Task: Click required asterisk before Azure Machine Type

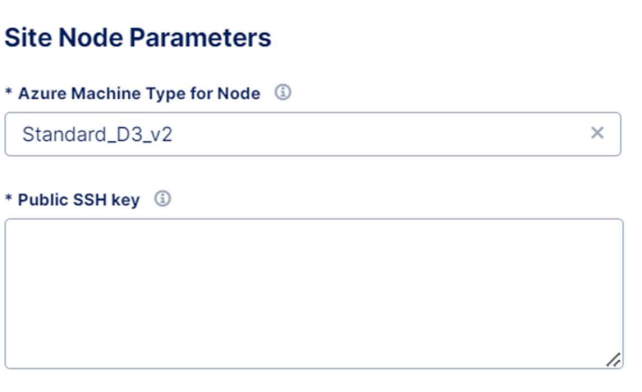Action: (x=8, y=92)
